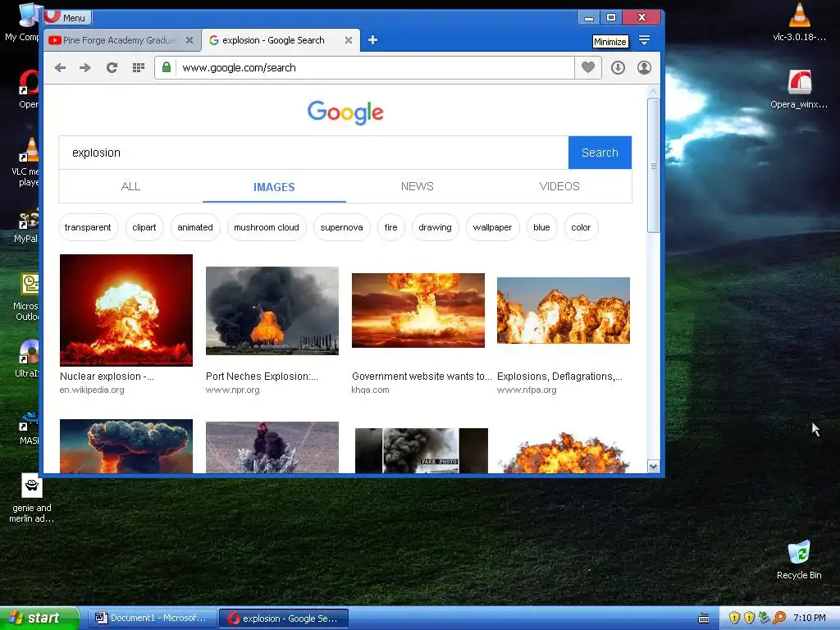The height and width of the screenshot is (630, 840).
Task: Filter images by color chip
Action: click(581, 227)
